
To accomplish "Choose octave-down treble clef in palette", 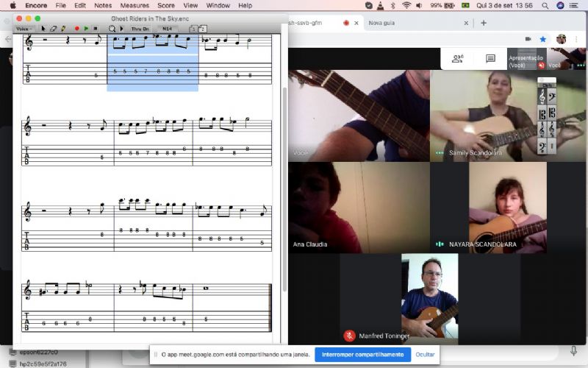I will click(552, 130).
